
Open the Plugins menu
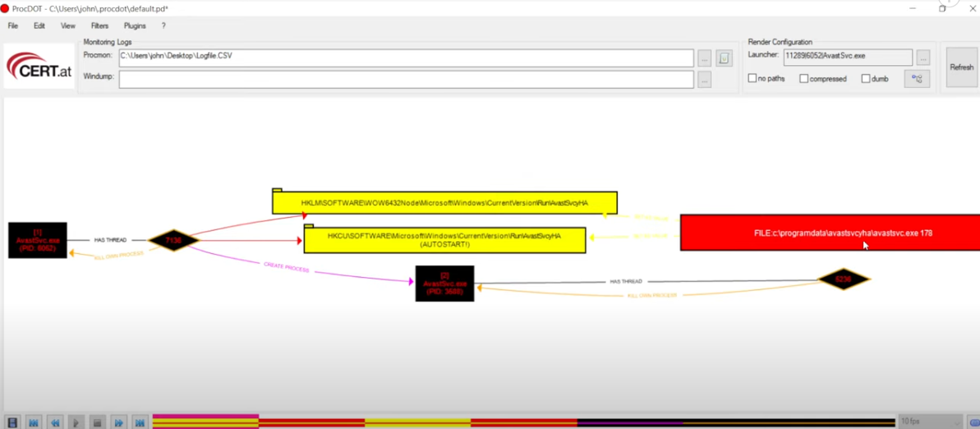135,25
